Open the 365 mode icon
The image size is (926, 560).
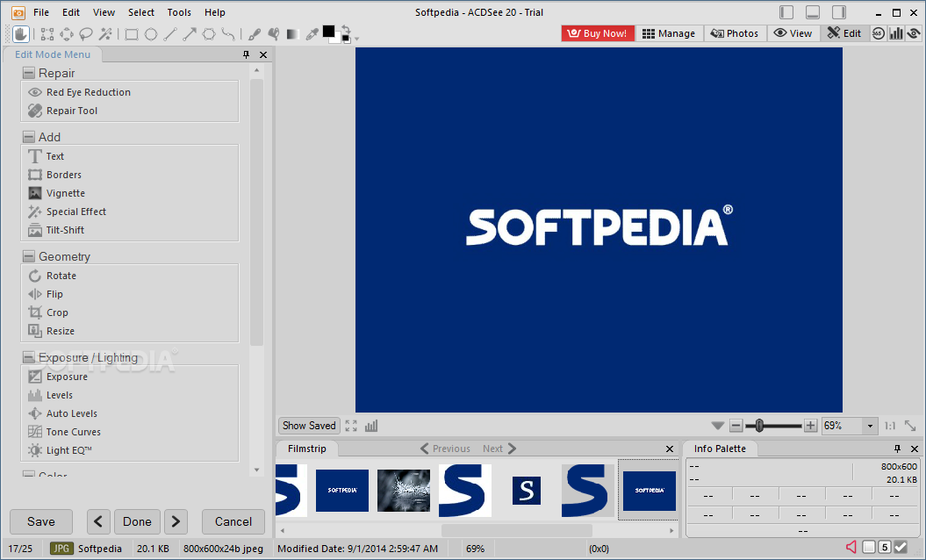click(879, 33)
